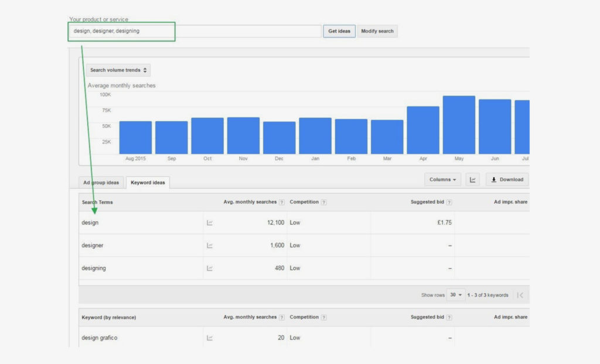Click the 12,100 monthly searches value
The height and width of the screenshot is (364, 600).
275,222
